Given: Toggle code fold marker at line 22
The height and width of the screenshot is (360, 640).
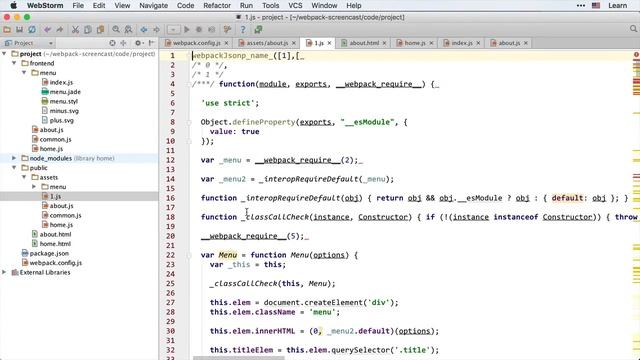Looking at the screenshot, I should (189, 255).
